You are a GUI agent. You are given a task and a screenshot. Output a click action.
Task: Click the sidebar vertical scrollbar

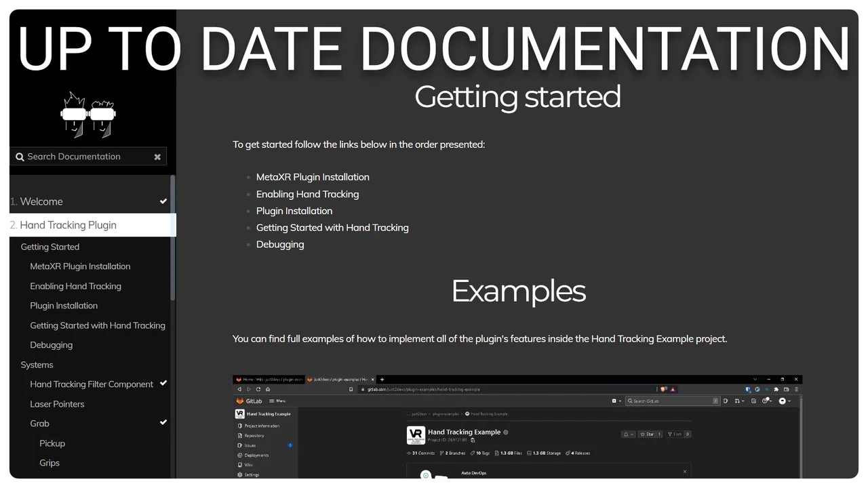tap(173, 237)
